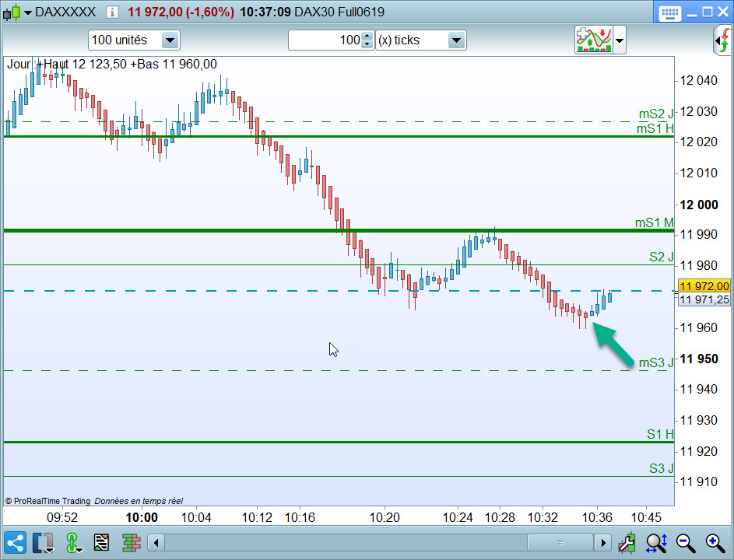
Task: Click the DAX30 Full0619 contract label
Action: (339, 12)
